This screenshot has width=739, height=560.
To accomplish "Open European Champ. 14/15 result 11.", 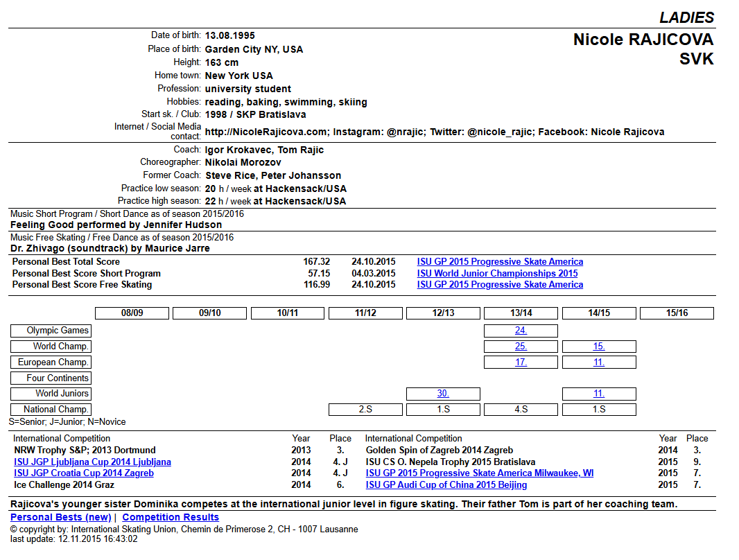I will click(598, 362).
